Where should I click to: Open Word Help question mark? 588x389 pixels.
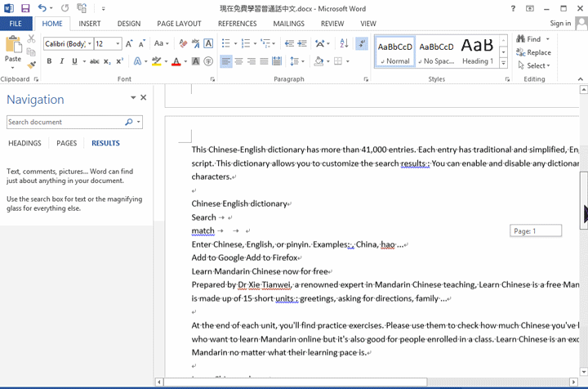[513, 8]
